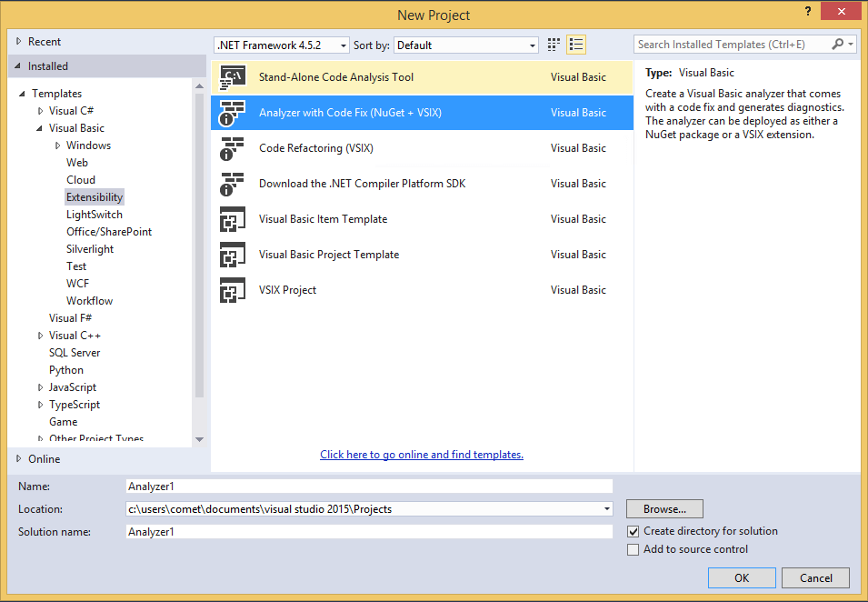
Task: Click the tree scrollbar down arrow
Action: pos(199,439)
